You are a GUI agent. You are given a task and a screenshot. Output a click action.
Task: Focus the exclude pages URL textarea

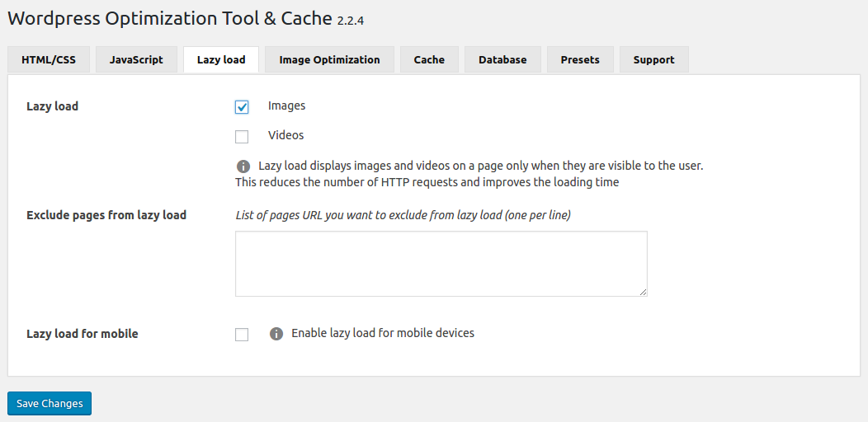point(441,264)
